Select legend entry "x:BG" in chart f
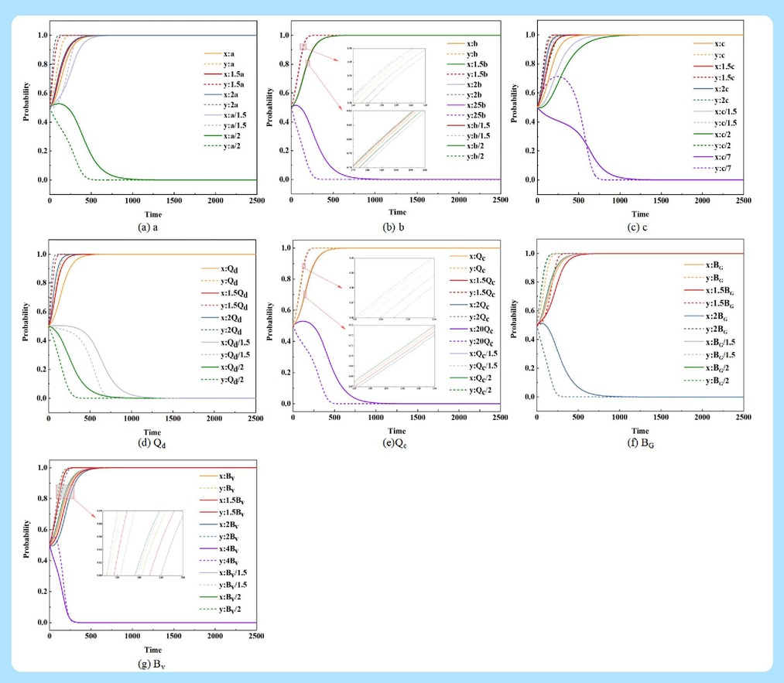The image size is (784, 683). tap(704, 265)
